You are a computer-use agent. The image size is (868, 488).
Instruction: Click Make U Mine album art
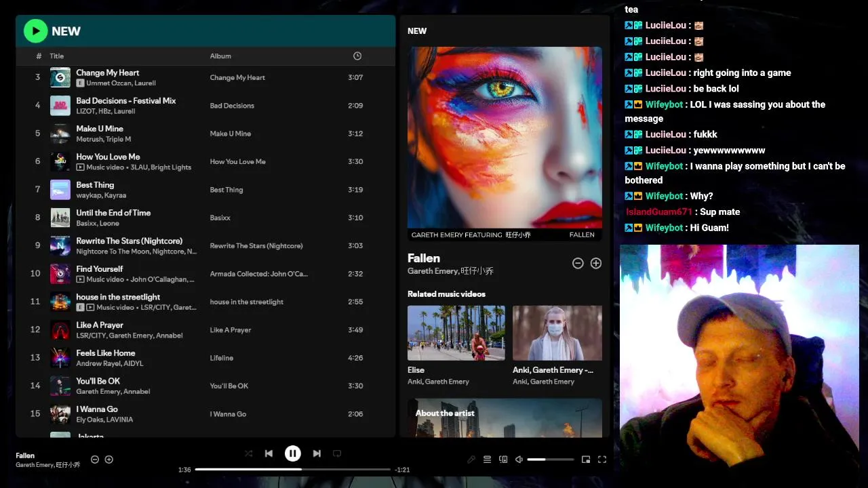60,134
